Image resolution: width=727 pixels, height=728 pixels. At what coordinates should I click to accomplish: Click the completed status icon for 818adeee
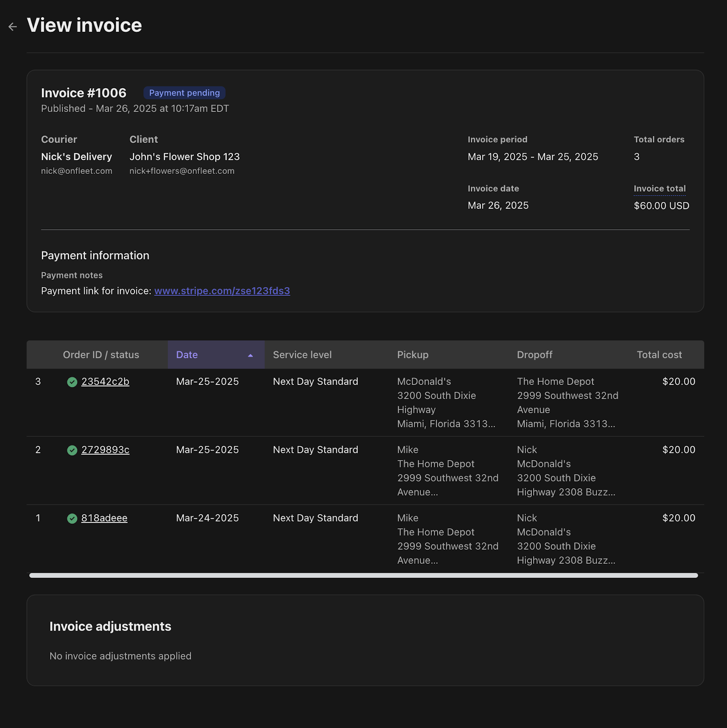click(x=72, y=519)
